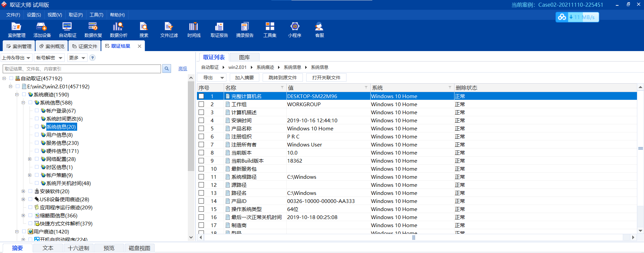
Task: Click the 值 column filter icon
Action: pyautogui.click(x=366, y=88)
